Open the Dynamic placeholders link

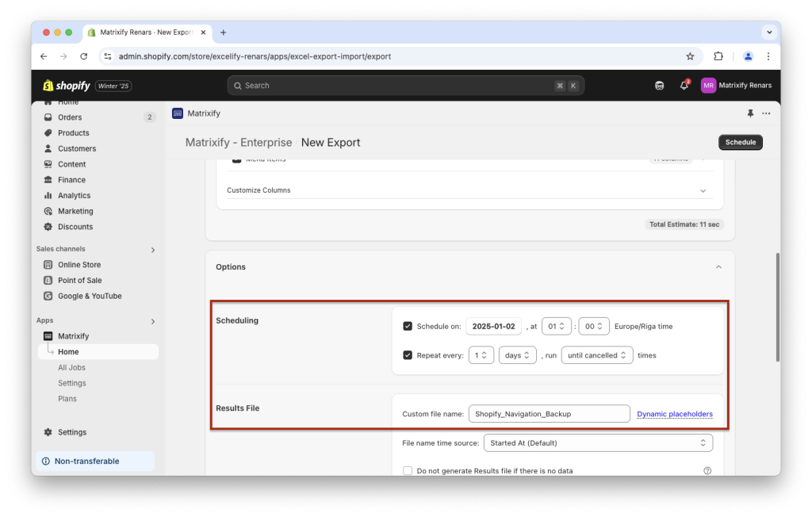click(675, 413)
